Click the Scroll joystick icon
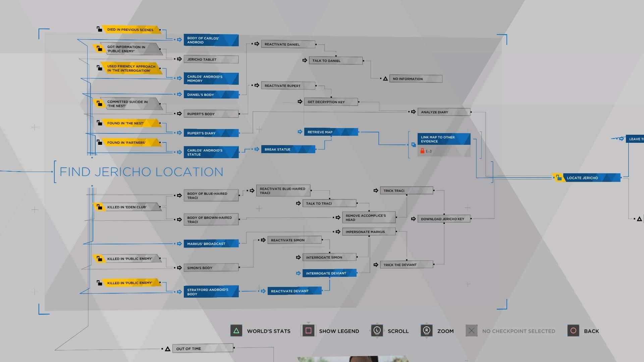The height and width of the screenshot is (362, 644). pos(377,330)
